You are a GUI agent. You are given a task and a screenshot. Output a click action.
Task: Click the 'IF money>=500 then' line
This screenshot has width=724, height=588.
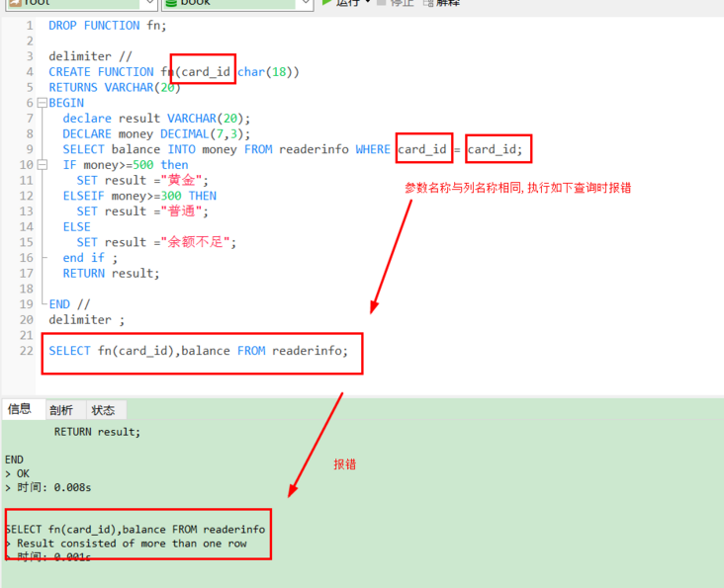click(126, 165)
